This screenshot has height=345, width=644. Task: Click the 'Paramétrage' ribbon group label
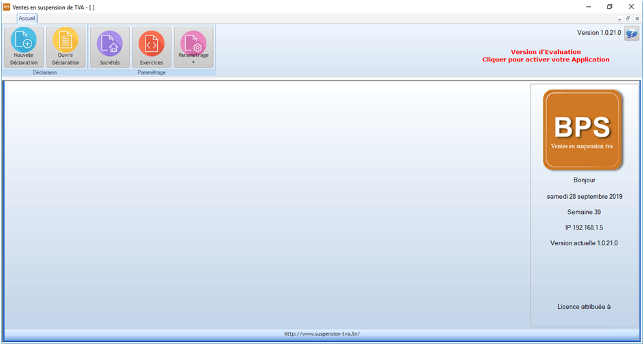[152, 72]
